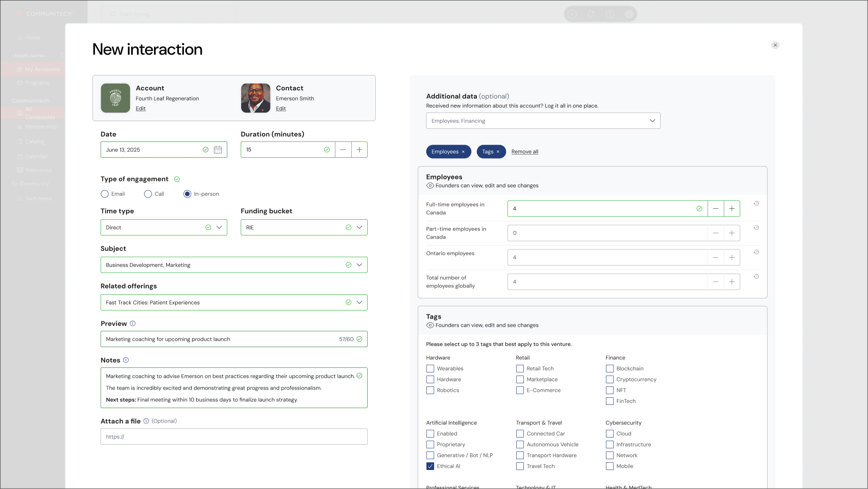Uncheck the Ethical AI tag
The height and width of the screenshot is (489, 868).
(x=430, y=466)
